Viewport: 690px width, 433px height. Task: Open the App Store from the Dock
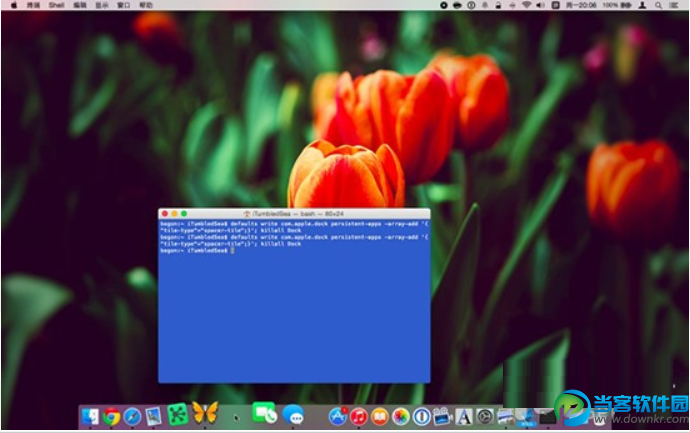click(x=338, y=416)
